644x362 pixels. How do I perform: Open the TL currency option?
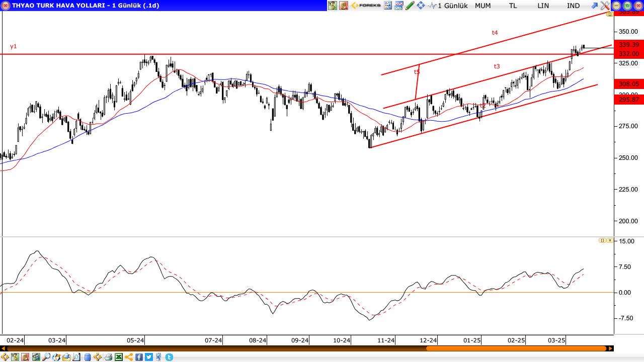(513, 6)
